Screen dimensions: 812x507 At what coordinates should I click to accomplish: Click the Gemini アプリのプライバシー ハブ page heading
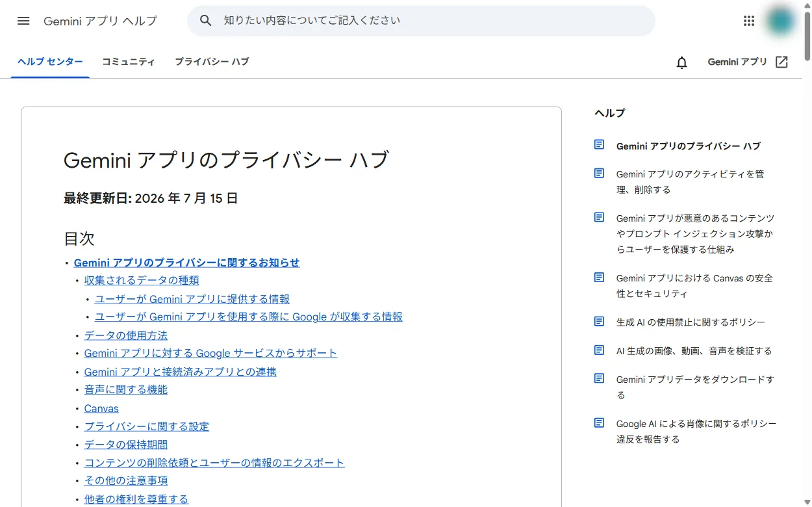click(226, 160)
